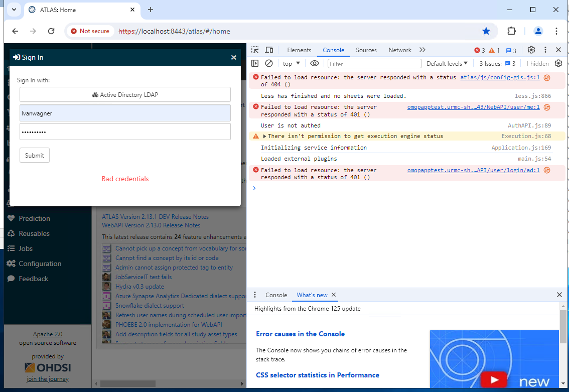Toggle the device toolbar icon
This screenshot has width=569, height=392.
(x=269, y=50)
